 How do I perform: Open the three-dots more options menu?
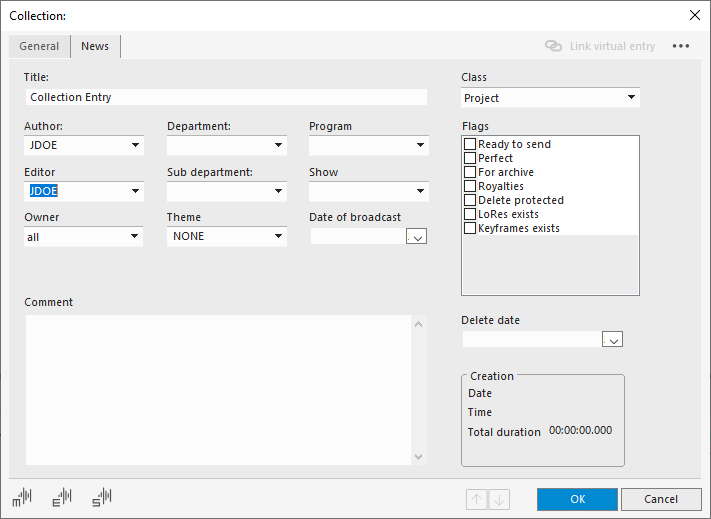681,46
